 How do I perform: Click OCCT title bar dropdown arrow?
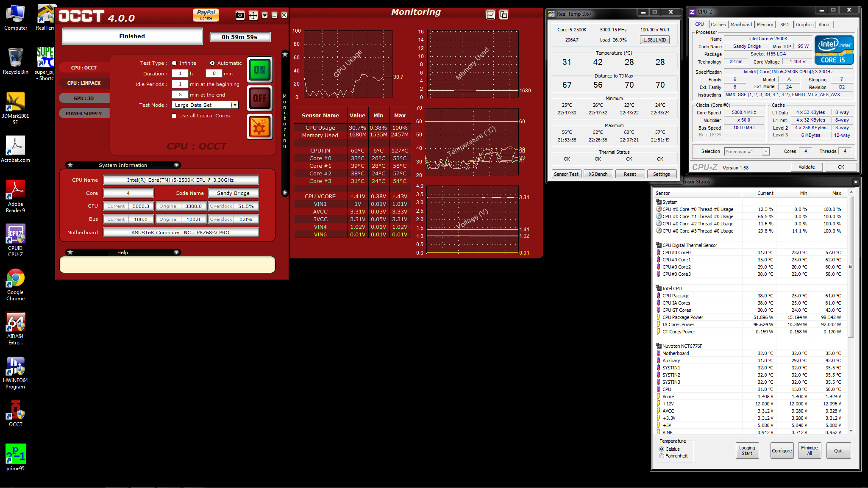coord(265,15)
